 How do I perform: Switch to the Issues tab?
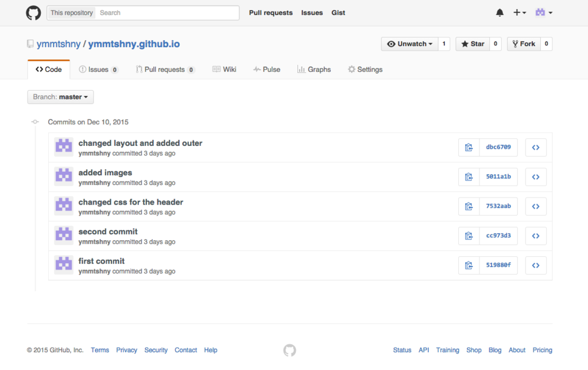pos(99,70)
